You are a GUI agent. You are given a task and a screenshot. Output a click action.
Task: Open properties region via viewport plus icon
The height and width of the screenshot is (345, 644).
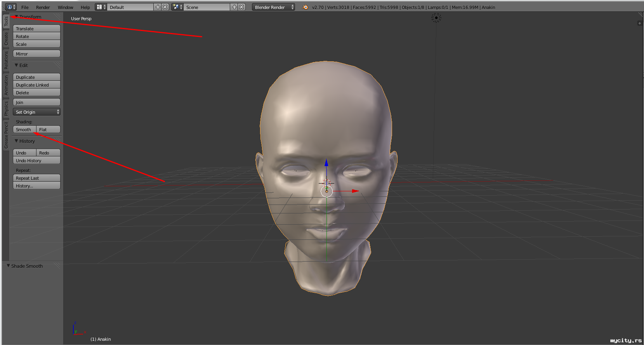click(x=639, y=23)
